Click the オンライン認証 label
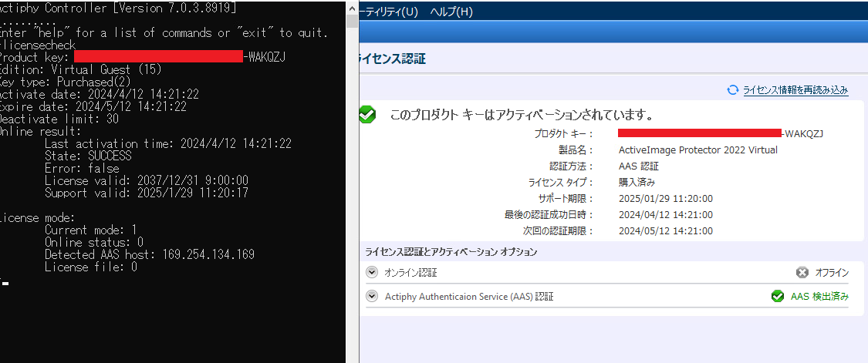The height and width of the screenshot is (363, 868). click(x=410, y=272)
